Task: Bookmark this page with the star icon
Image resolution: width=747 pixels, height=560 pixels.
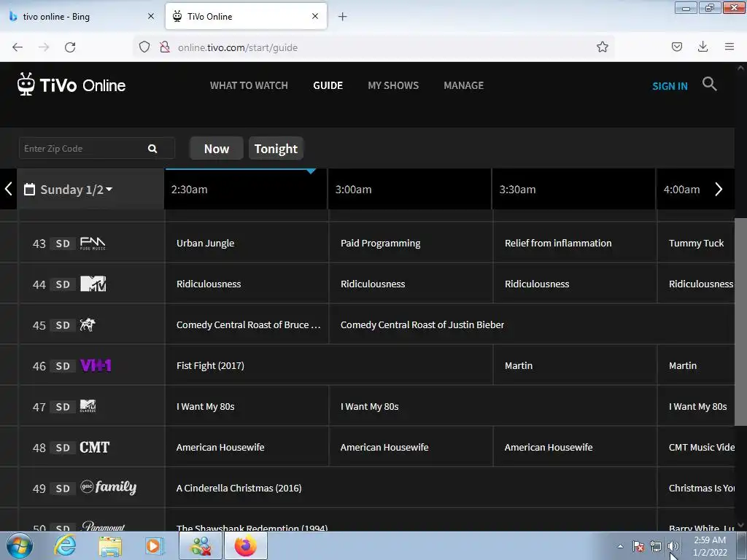Action: [x=602, y=47]
